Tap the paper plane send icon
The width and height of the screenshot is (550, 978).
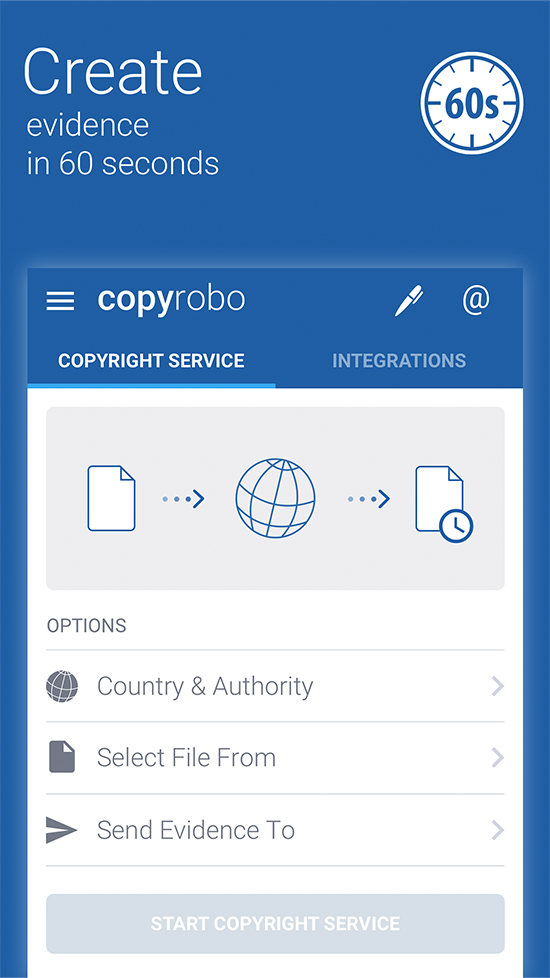coord(62,830)
